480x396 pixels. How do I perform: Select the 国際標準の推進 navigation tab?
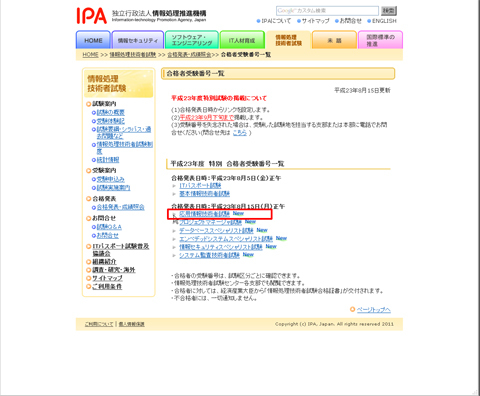click(380, 40)
